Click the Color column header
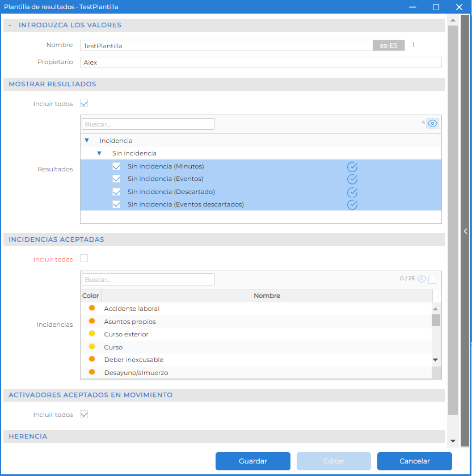The image size is (472, 476). [90, 296]
